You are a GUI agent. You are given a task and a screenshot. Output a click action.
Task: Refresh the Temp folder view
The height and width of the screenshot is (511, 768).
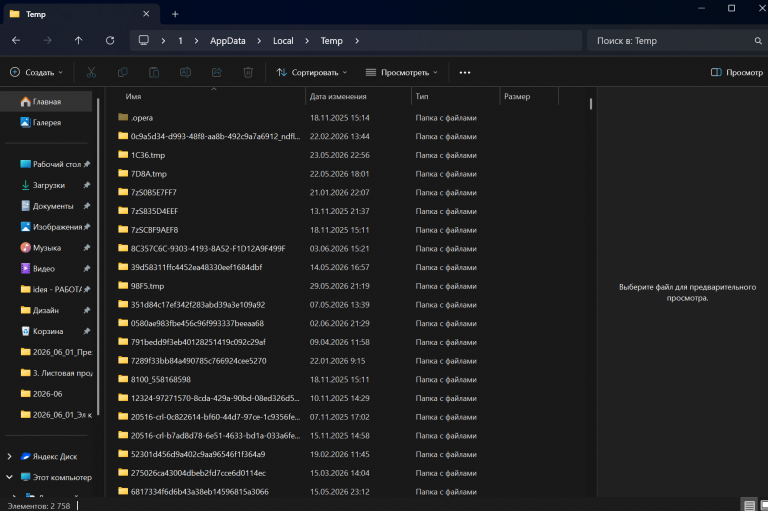pyautogui.click(x=110, y=41)
